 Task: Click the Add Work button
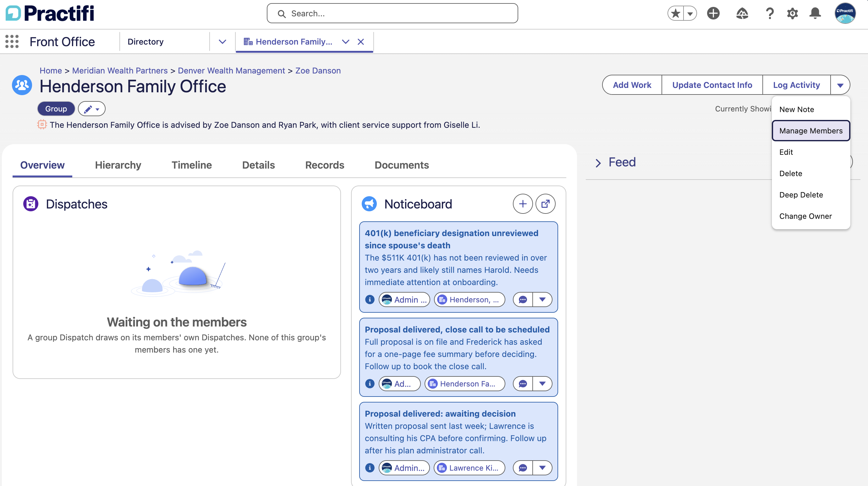632,85
